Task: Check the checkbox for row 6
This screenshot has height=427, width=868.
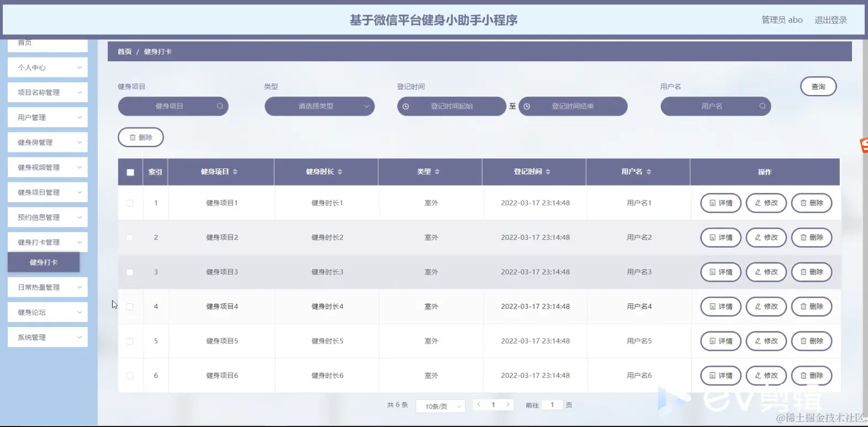Action: click(130, 376)
